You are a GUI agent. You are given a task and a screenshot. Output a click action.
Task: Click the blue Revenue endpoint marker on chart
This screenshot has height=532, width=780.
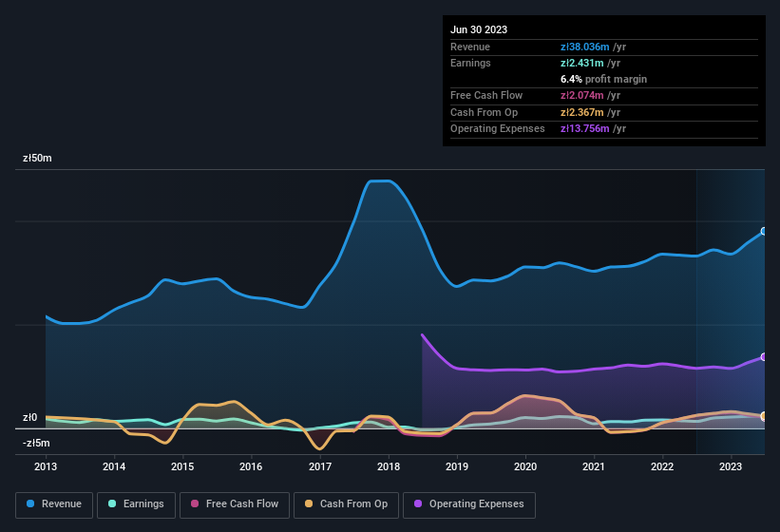click(x=764, y=231)
